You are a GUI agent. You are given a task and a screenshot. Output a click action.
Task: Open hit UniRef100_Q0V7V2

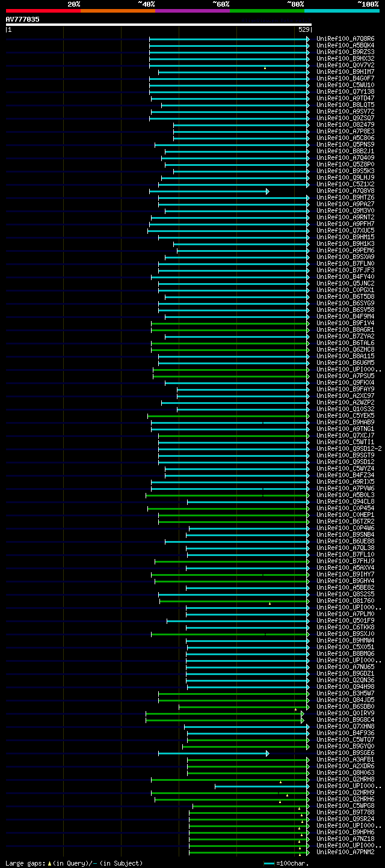(345, 66)
